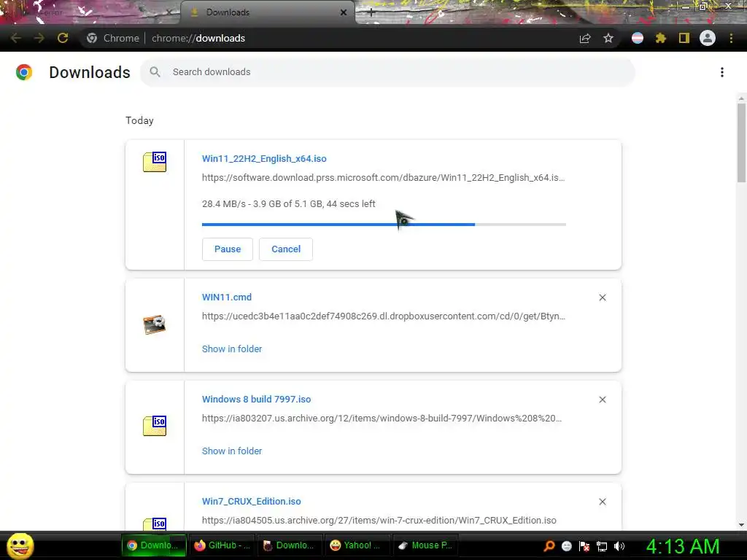Cancel the Win11 ISO download
Screen dimensions: 747x560
286,249
